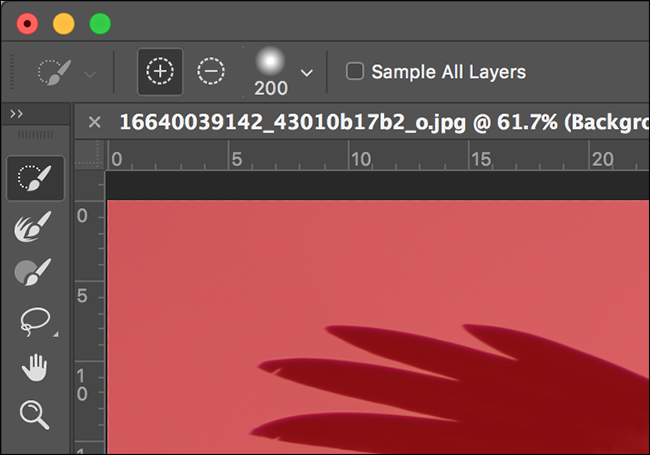Expand the toolbar with double arrows
Viewport: 650px width, 455px height.
(17, 114)
